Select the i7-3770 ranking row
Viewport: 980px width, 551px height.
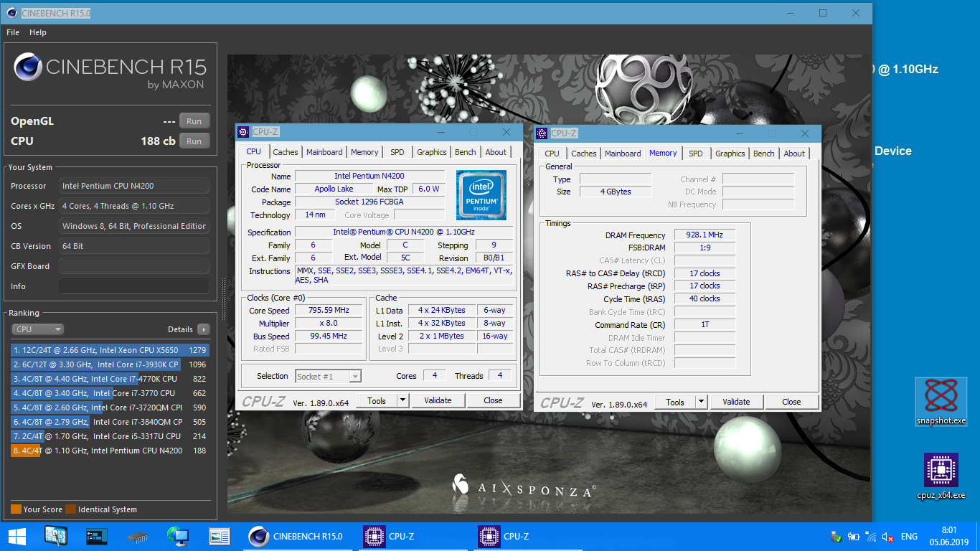click(110, 393)
